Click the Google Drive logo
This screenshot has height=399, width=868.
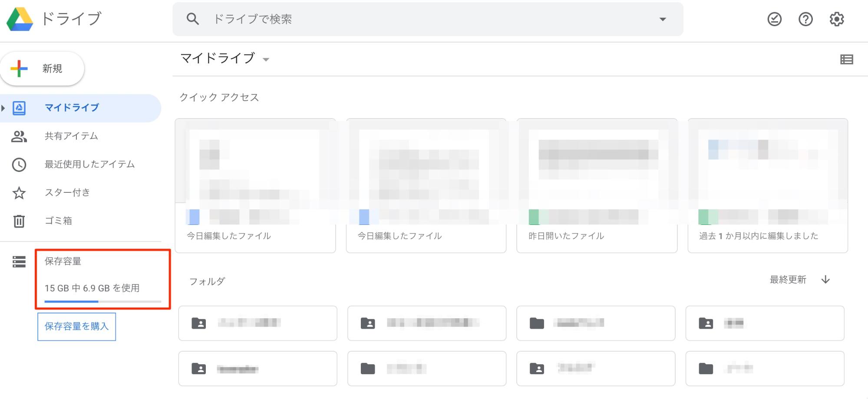(20, 20)
